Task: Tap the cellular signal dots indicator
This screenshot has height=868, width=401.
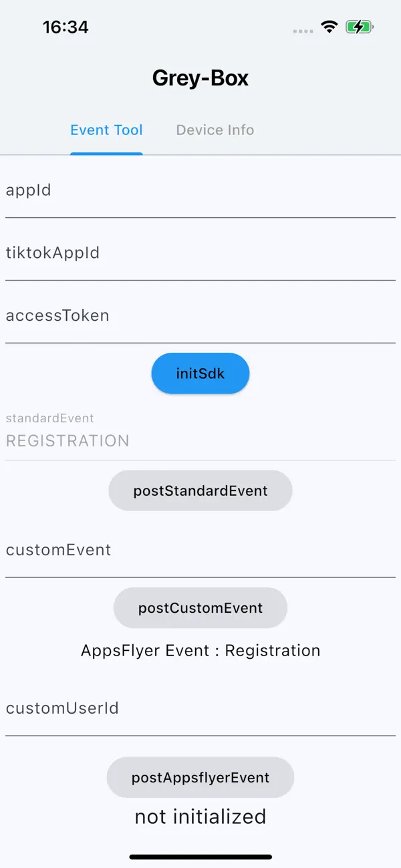Action: [303, 31]
